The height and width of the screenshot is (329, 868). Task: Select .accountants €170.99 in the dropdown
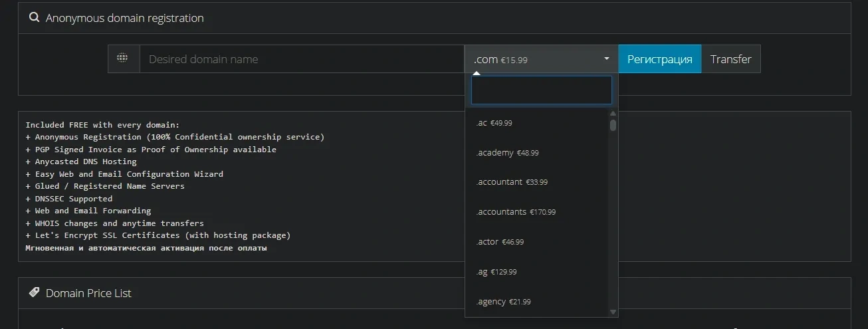click(x=516, y=212)
